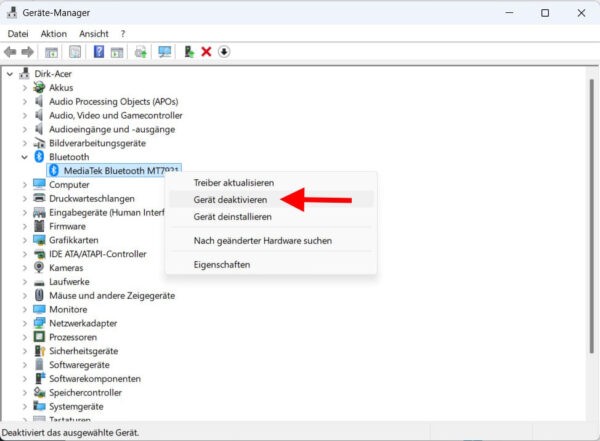Minimize the Geräte-Manager window
Image resolution: width=600 pixels, height=441 pixels.
(x=509, y=13)
